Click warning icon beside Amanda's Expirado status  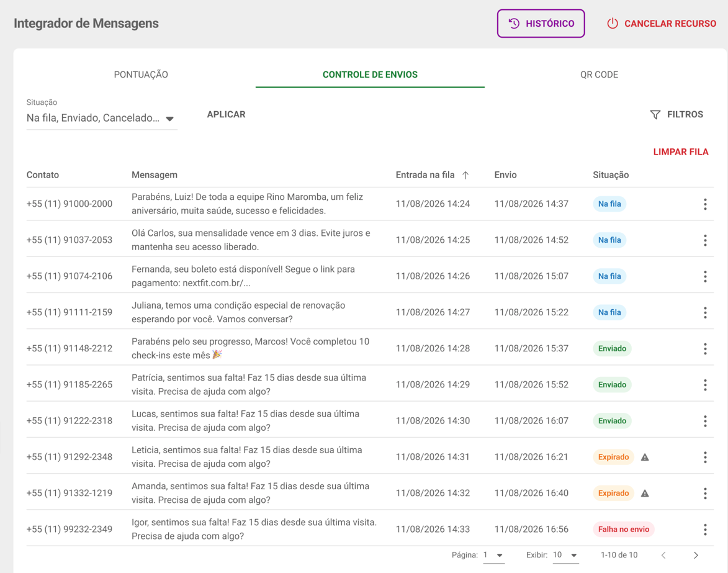pyautogui.click(x=645, y=494)
